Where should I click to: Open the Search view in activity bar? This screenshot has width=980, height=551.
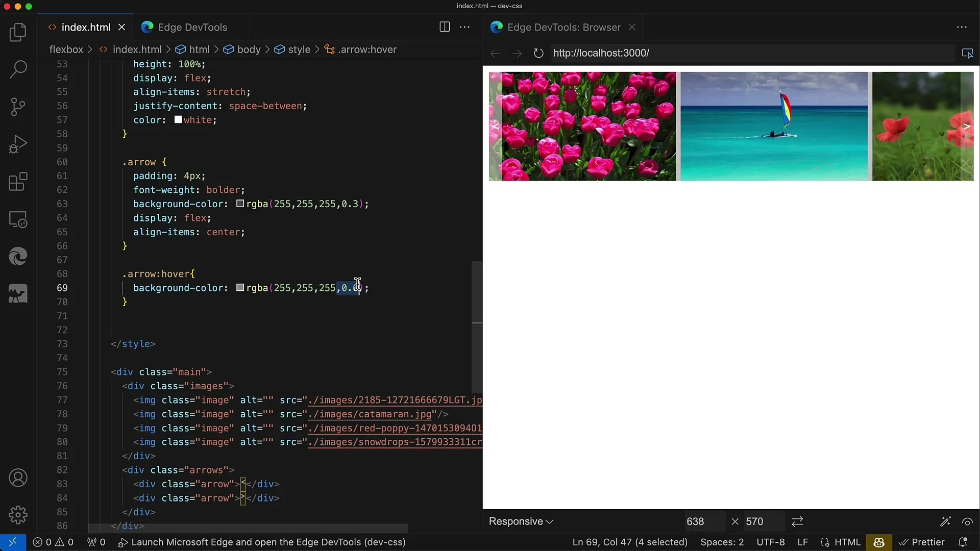(x=18, y=69)
